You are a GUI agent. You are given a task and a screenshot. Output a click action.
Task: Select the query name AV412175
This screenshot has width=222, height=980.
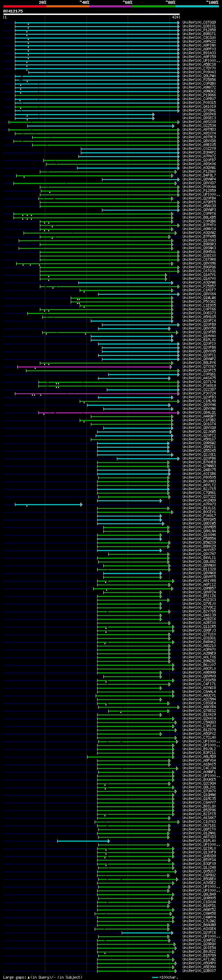(x=13, y=11)
